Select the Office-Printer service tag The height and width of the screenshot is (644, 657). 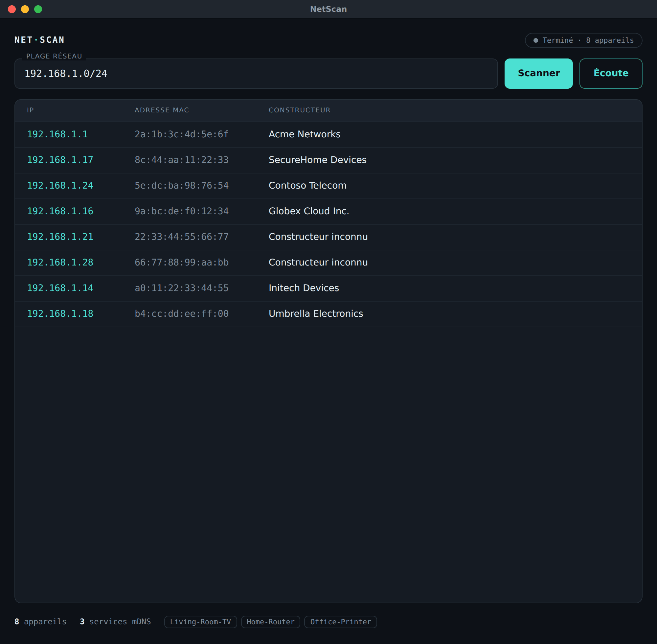341,622
